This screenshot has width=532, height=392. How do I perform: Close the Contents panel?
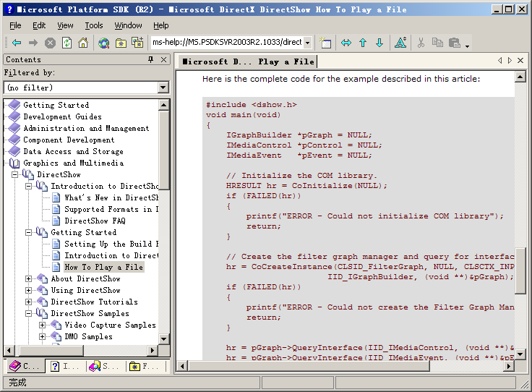point(164,60)
